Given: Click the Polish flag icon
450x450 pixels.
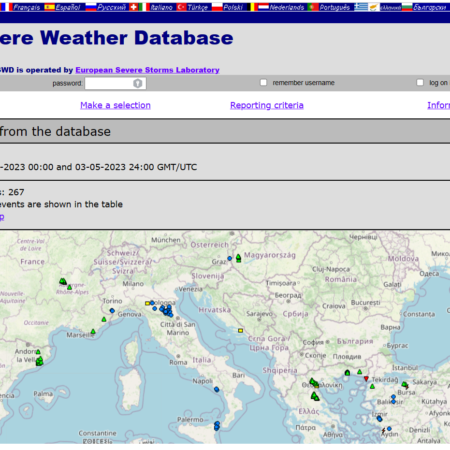Looking at the screenshot, I should click(217, 7).
